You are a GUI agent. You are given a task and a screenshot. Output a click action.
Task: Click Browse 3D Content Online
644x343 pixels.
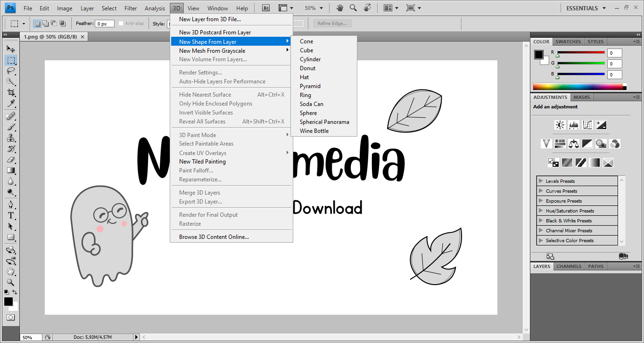[x=214, y=237]
